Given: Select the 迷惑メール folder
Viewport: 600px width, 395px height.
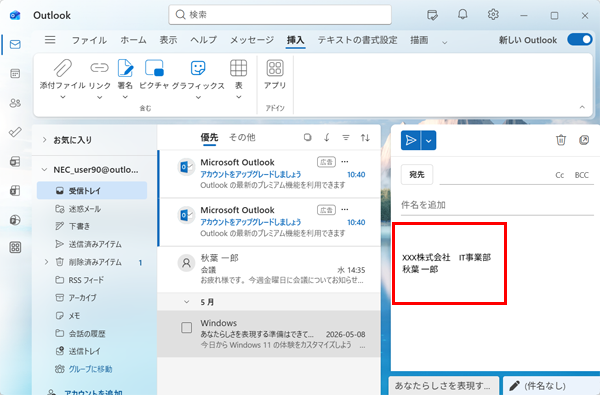Looking at the screenshot, I should 92,209.
